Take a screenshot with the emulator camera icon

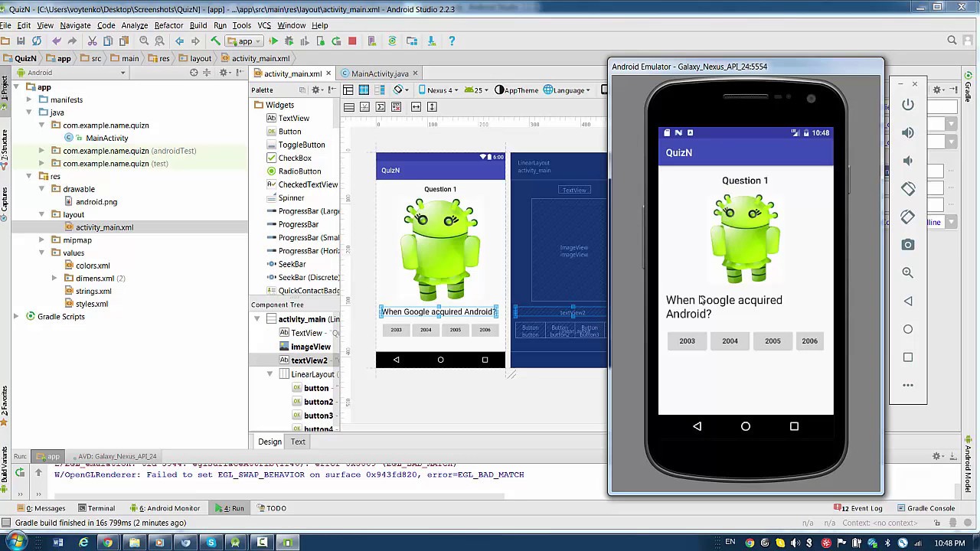tap(908, 245)
